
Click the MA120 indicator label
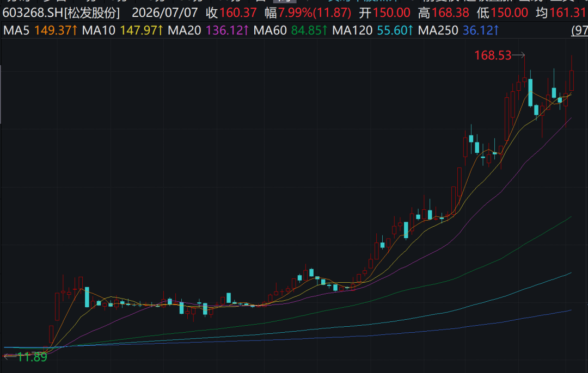[352, 30]
